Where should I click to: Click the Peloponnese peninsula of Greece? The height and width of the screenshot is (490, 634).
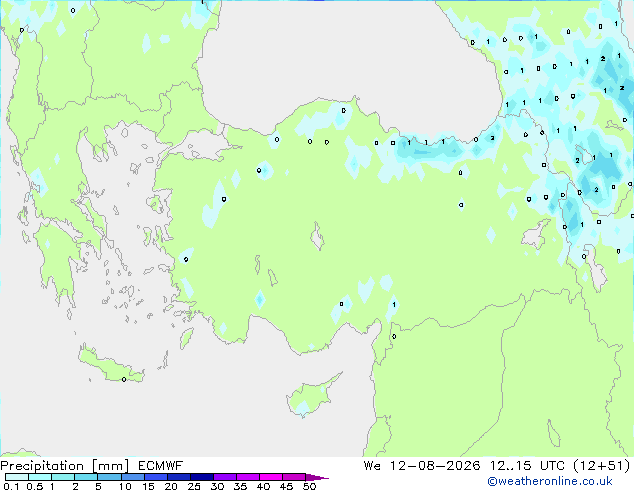click(x=57, y=263)
